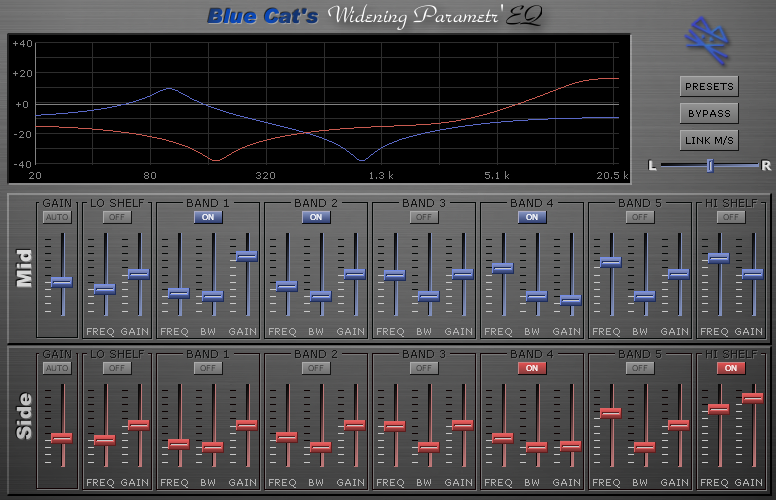Screen dimensions: 776x500
Task: Click the Blue Cat logo icon
Action: [x=707, y=41]
